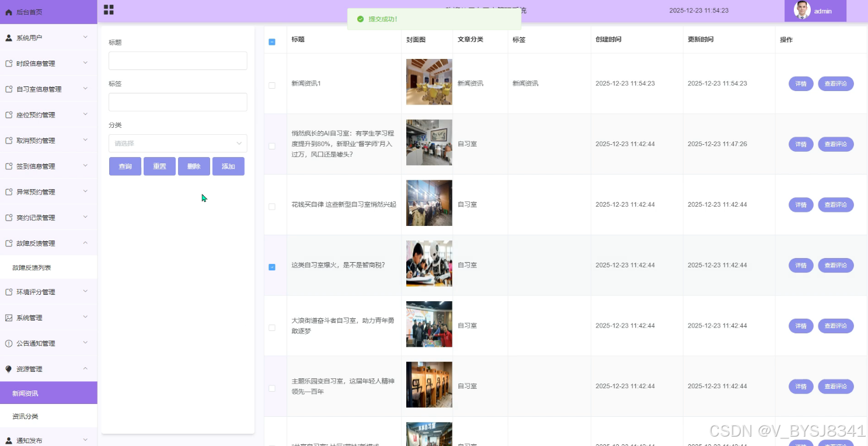Click the icon beside 取消预约管理
Screen dimensions: 868x446
[9, 141]
